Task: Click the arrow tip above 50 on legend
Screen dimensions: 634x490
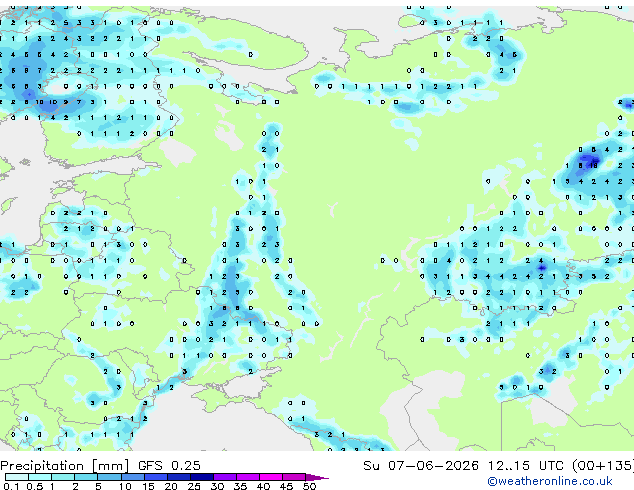Action: tap(317, 477)
